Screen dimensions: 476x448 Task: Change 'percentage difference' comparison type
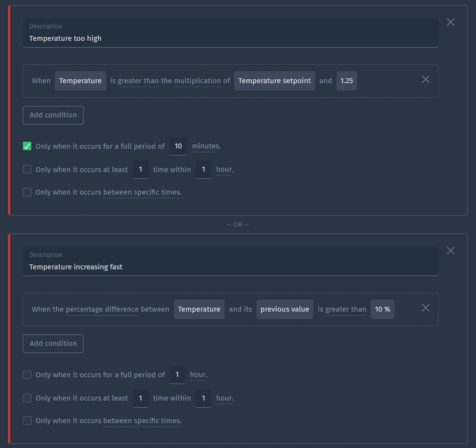click(102, 309)
